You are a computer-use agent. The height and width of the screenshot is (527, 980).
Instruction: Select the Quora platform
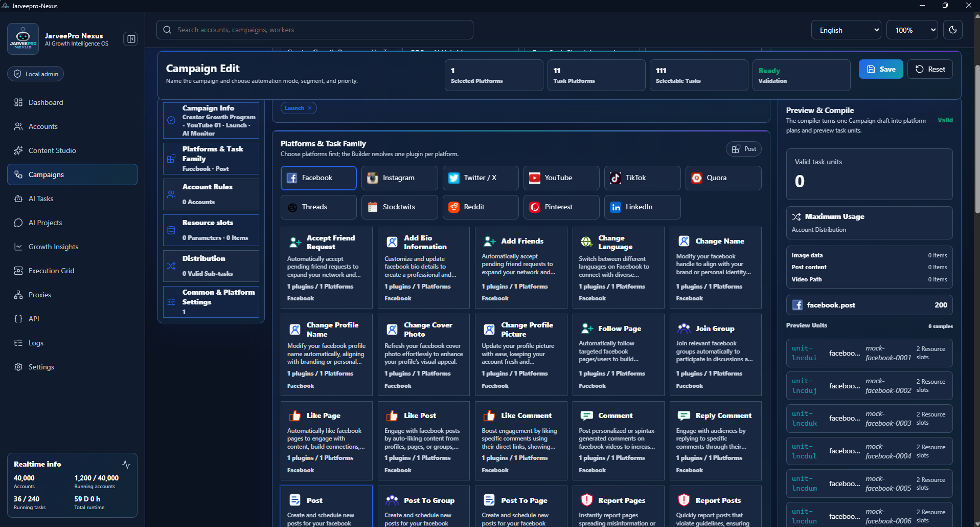coord(723,178)
